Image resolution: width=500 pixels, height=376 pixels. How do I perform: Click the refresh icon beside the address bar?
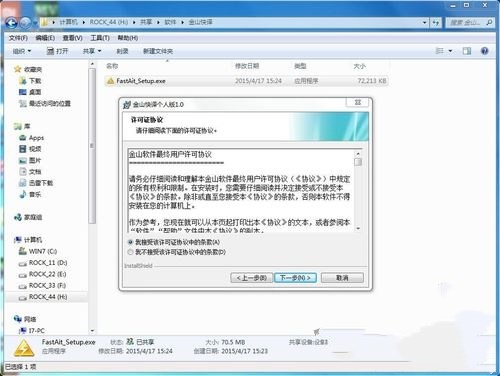point(436,22)
